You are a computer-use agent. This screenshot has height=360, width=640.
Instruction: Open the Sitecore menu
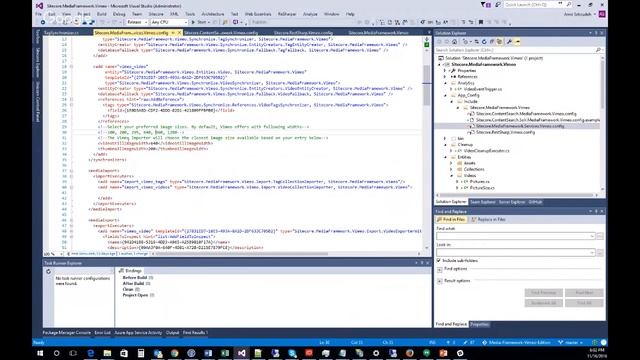point(156,14)
